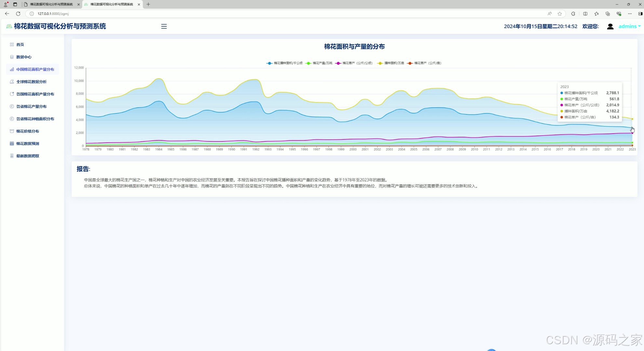Open the browser settings ellipsis menu
Image resolution: width=644 pixels, height=351 pixels.
pyautogui.click(x=630, y=14)
